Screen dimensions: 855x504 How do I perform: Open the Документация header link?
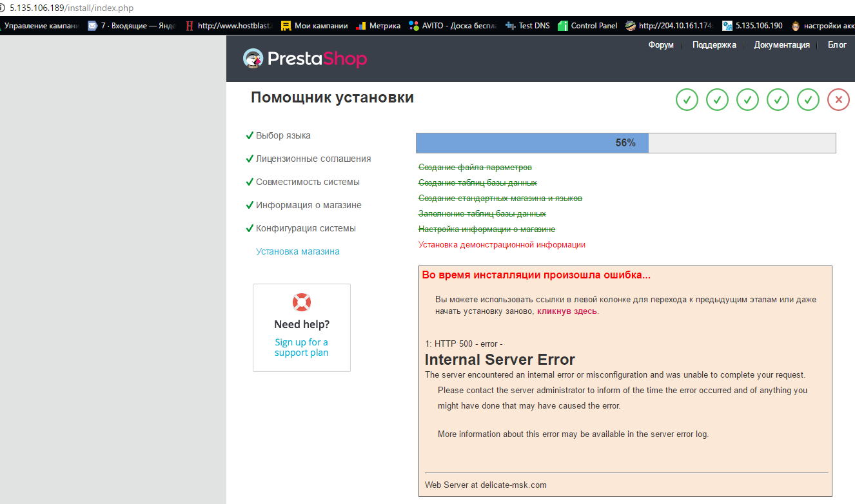tap(782, 45)
